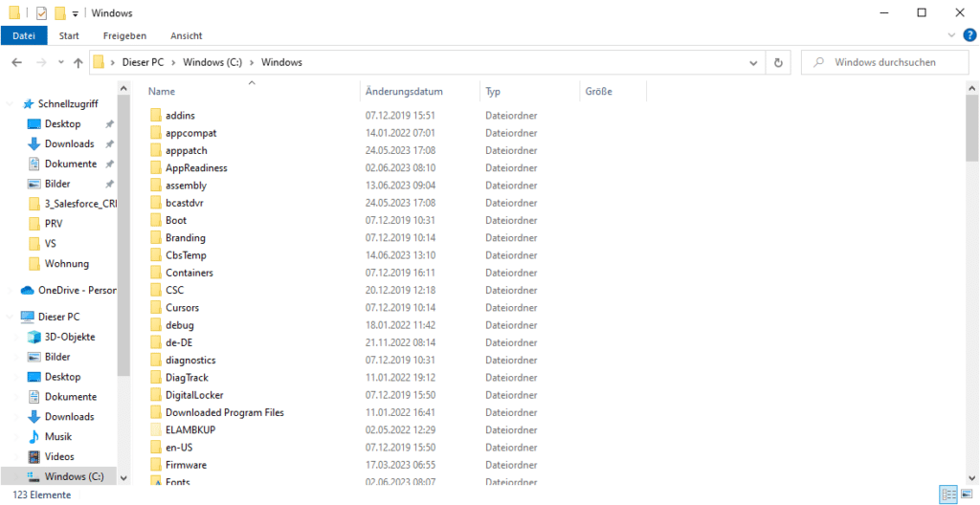
Task: Open the VS folder in sidebar
Action: pyautogui.click(x=50, y=243)
